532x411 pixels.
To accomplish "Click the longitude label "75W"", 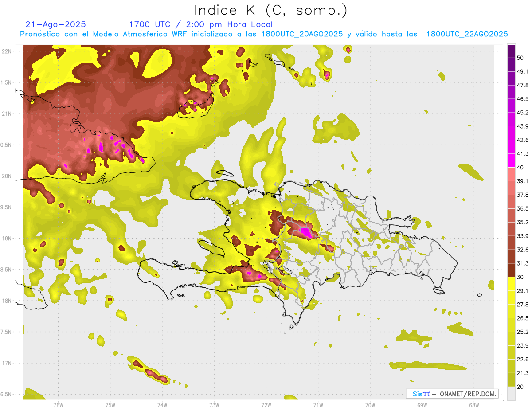I will 110,405.
